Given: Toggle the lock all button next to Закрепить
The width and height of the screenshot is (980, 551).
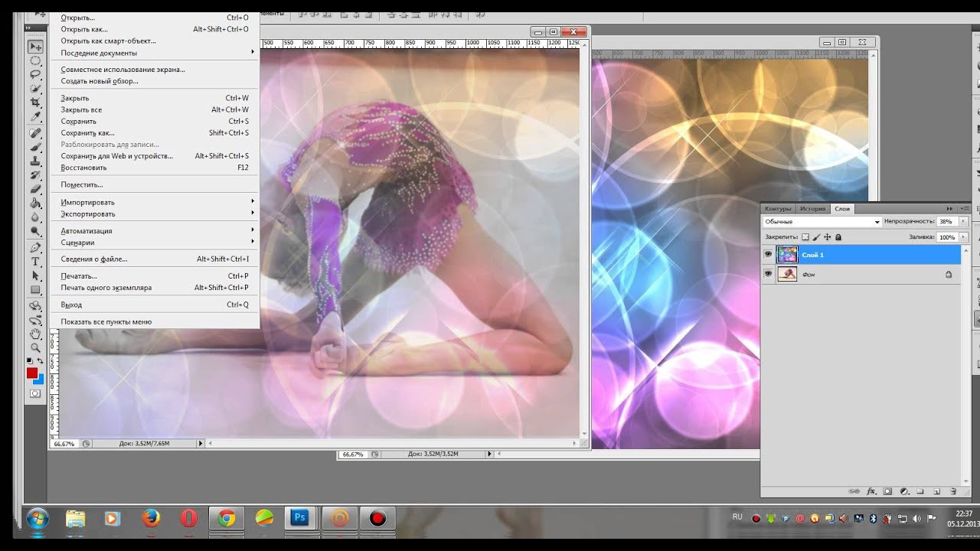Looking at the screenshot, I should [838, 238].
